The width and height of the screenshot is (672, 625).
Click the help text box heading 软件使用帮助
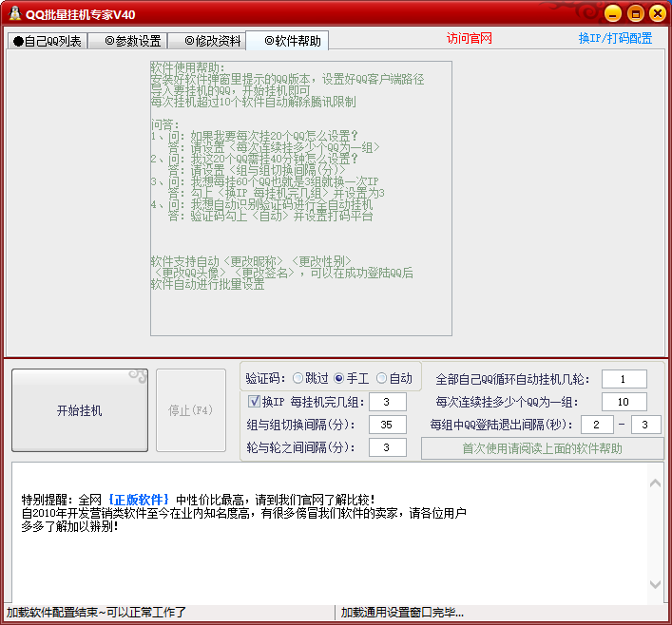[187, 67]
